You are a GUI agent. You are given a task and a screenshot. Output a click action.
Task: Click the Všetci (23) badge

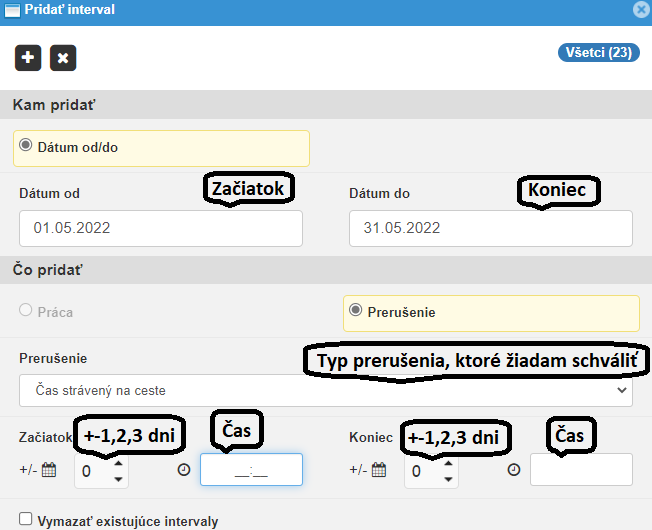(598, 52)
